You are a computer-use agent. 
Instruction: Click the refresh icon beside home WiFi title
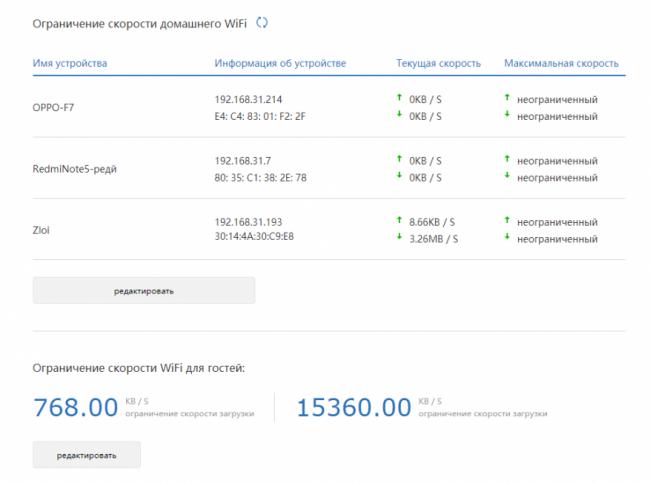(x=262, y=22)
